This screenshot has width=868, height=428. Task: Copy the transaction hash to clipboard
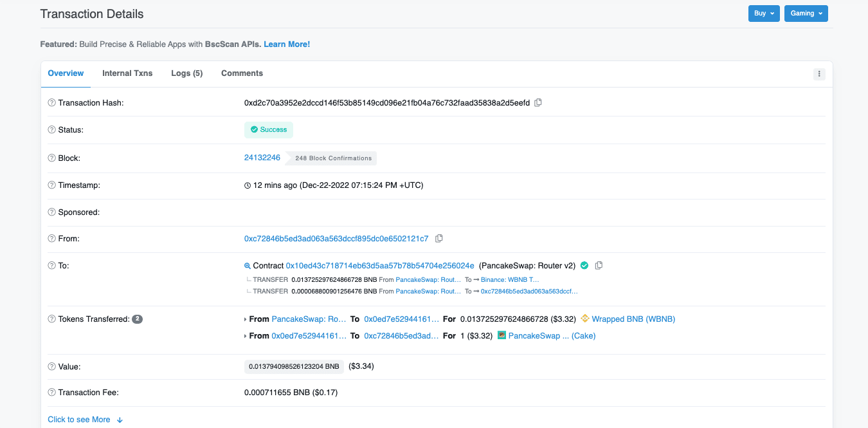[538, 102]
